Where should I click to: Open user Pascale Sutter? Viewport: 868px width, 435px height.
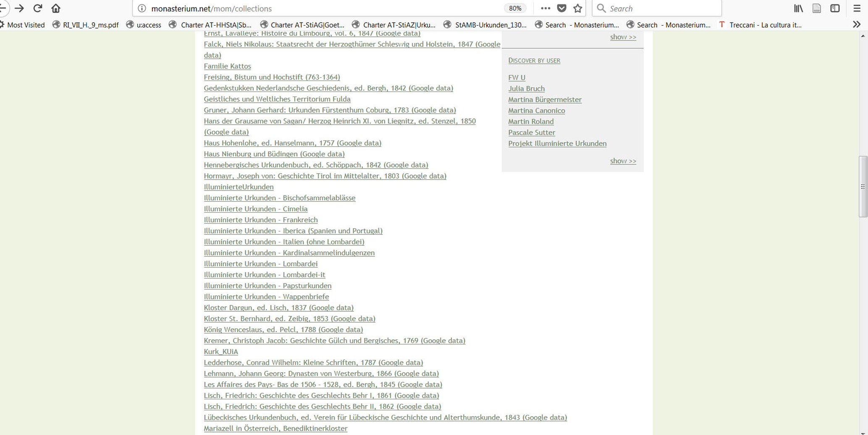pyautogui.click(x=531, y=132)
